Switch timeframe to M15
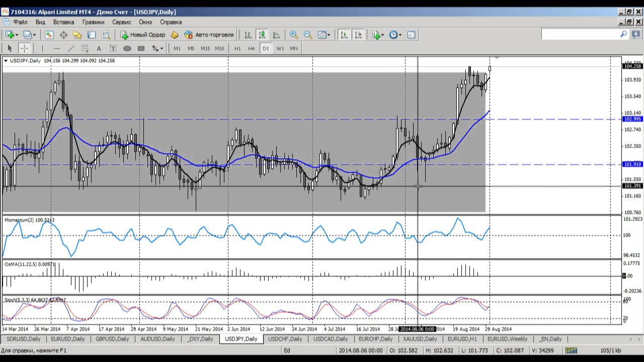Viewport: 644px width, 362px height. 205,48
